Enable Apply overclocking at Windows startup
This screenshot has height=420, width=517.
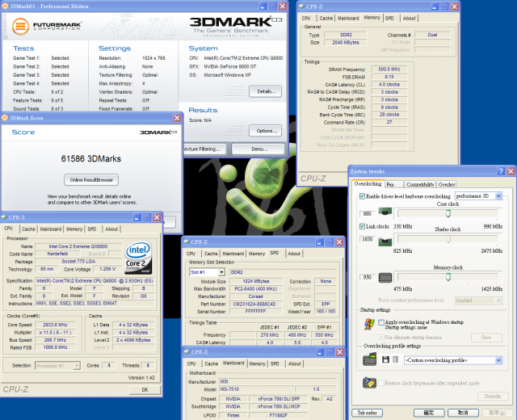coord(381,322)
